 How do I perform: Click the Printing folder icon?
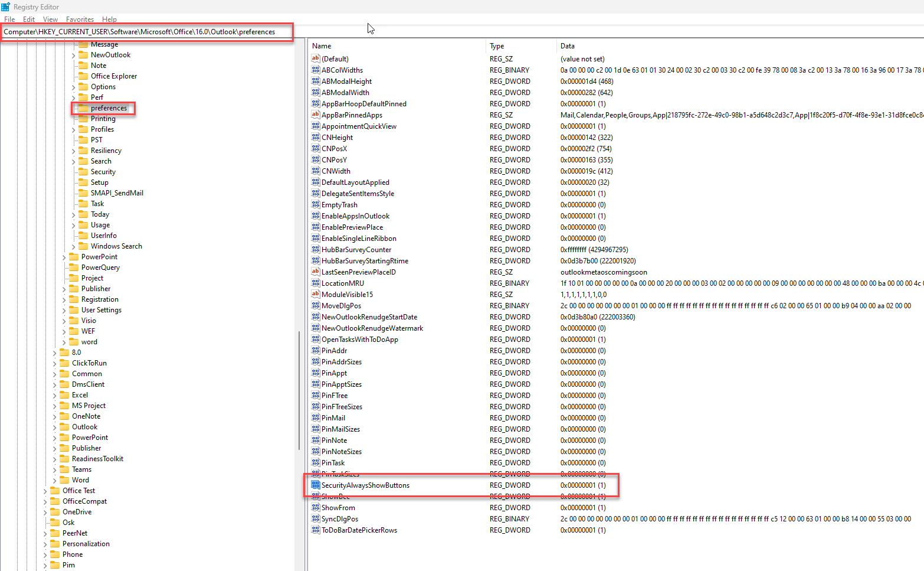pos(84,118)
